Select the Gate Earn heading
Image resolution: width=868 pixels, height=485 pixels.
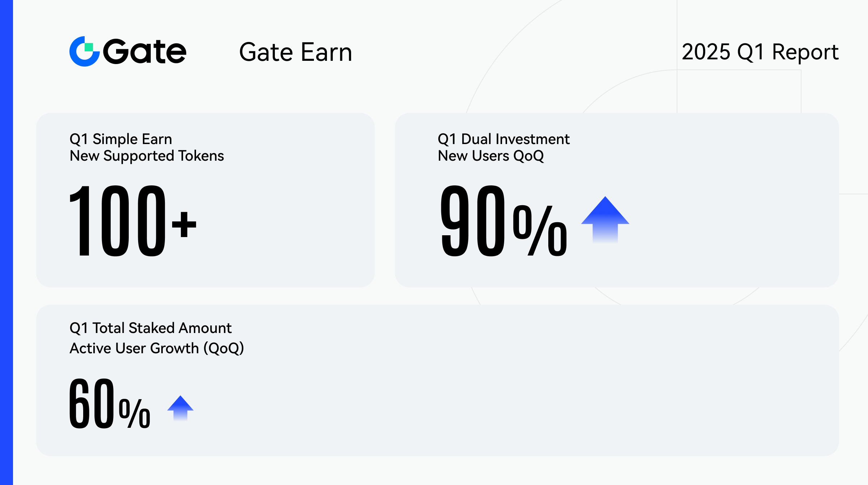pos(295,52)
